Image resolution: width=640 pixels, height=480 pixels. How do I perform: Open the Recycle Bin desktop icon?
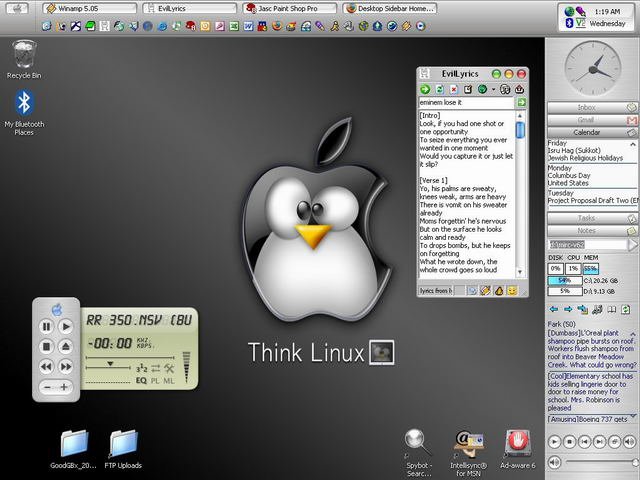[x=24, y=60]
